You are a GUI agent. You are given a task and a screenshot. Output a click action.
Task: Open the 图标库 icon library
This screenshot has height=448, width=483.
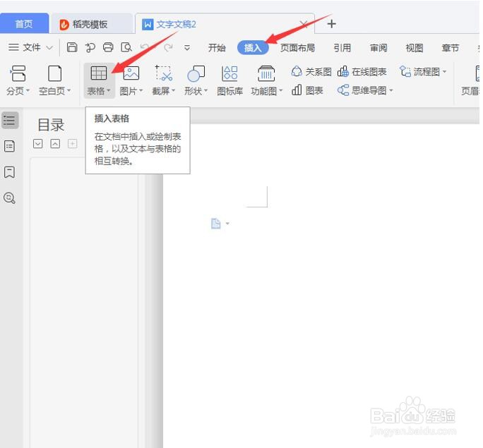pos(229,80)
